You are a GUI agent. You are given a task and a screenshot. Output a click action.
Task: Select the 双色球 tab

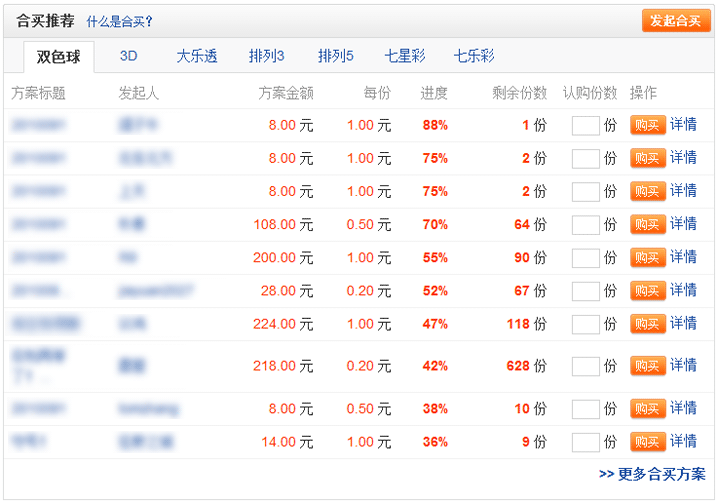(x=59, y=57)
